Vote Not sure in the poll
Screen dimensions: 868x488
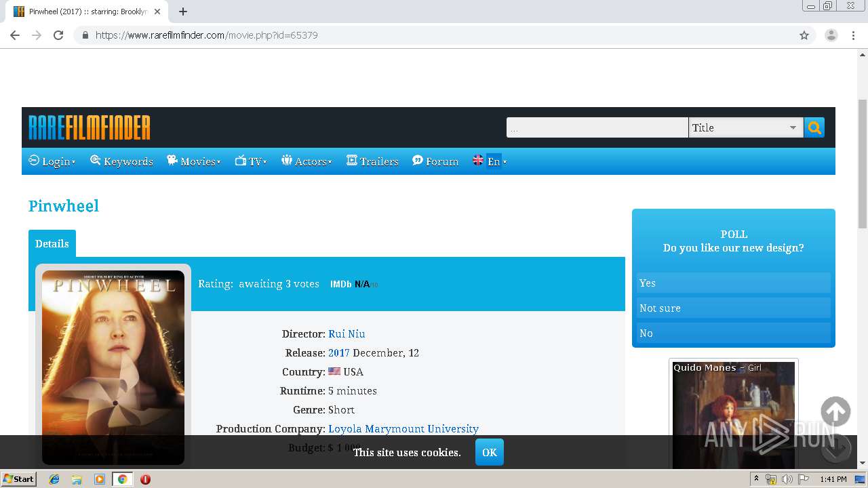(734, 308)
